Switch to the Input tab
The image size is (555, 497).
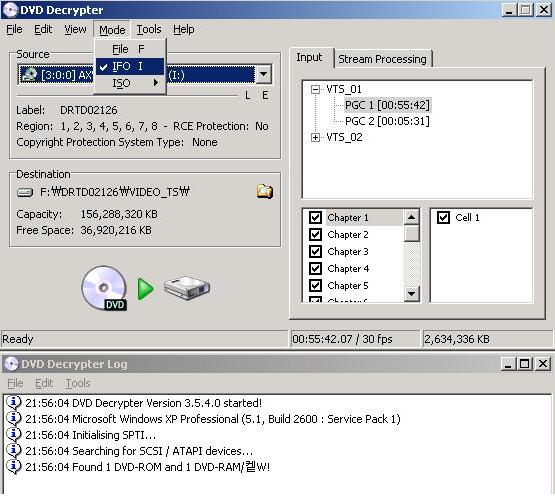point(309,57)
